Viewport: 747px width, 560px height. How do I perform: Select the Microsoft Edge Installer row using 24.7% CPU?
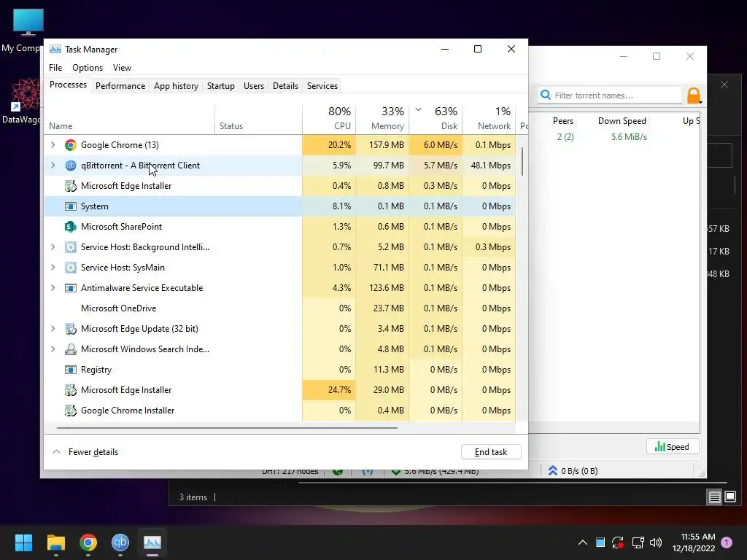(279, 390)
